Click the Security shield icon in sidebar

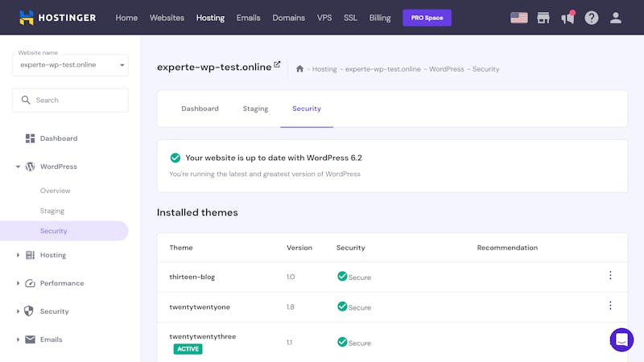point(29,311)
